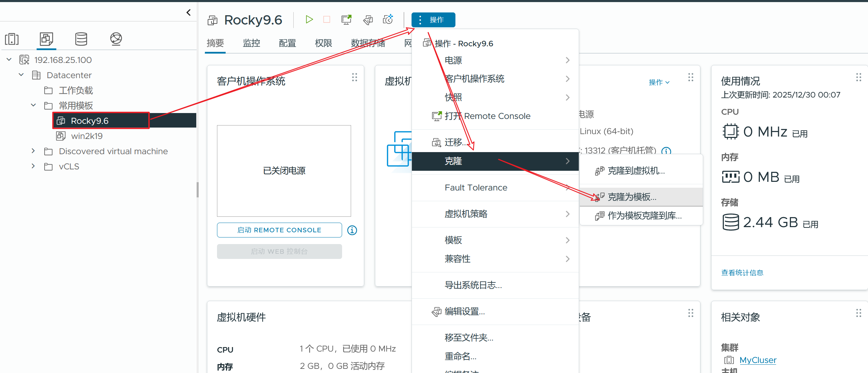This screenshot has width=868, height=373.
Task: Choose 导出系统日志 from the menu
Action: point(495,285)
